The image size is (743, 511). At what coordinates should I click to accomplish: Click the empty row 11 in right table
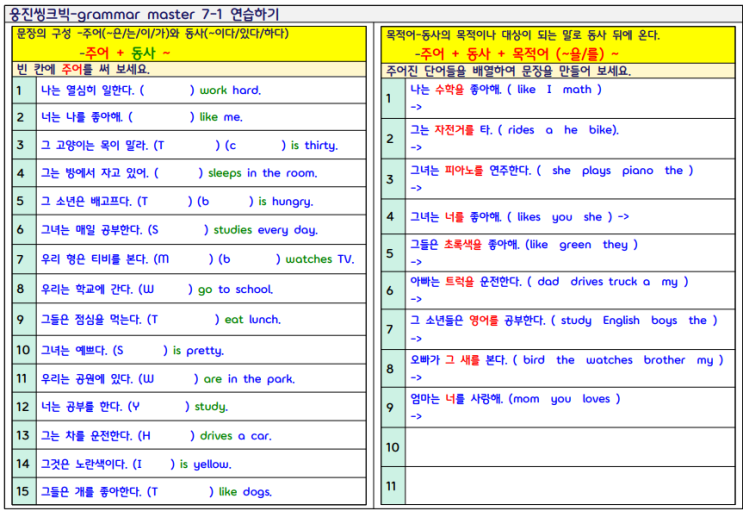[x=565, y=485]
